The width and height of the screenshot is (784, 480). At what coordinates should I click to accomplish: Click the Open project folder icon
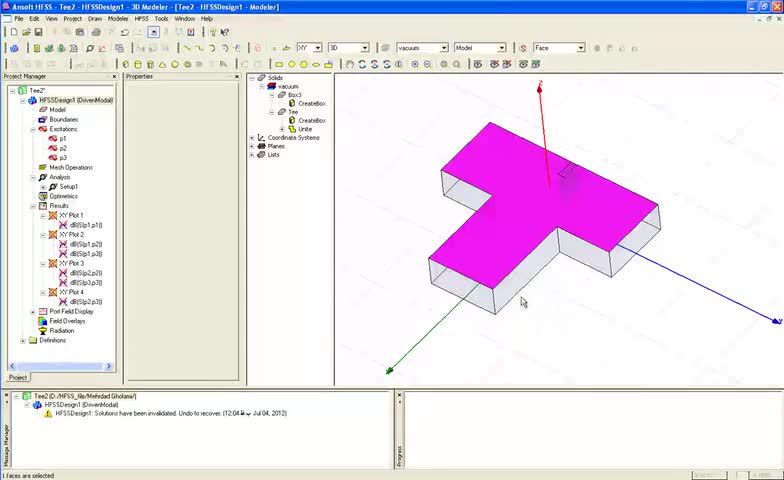(x=26, y=32)
